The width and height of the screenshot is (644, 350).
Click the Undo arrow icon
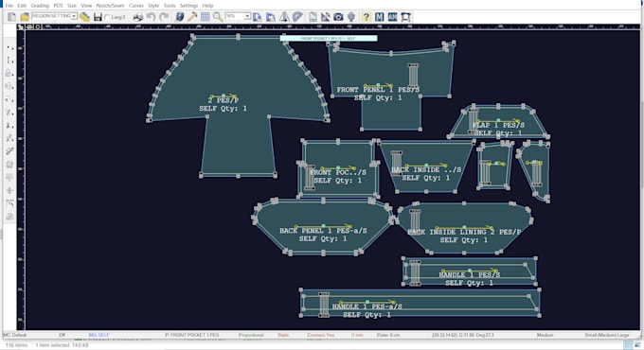point(151,17)
